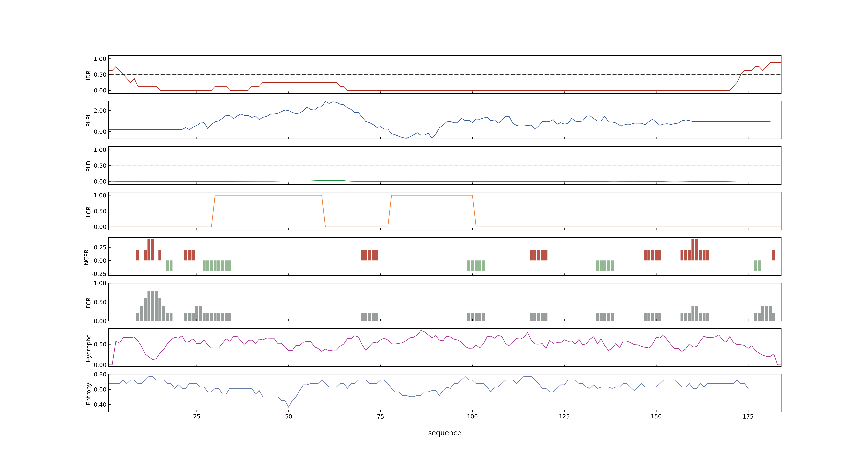Screen dimensions: 868x463
Task: Click the IDR axis label
Action: tap(89, 75)
